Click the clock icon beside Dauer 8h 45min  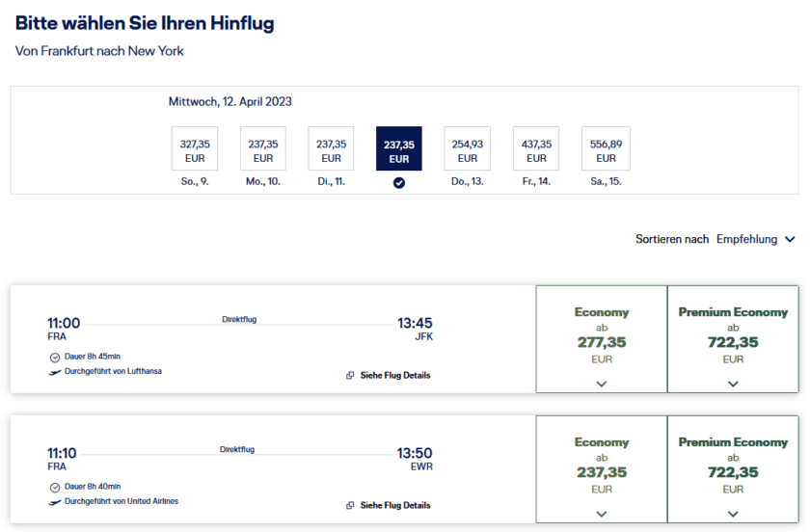point(54,357)
